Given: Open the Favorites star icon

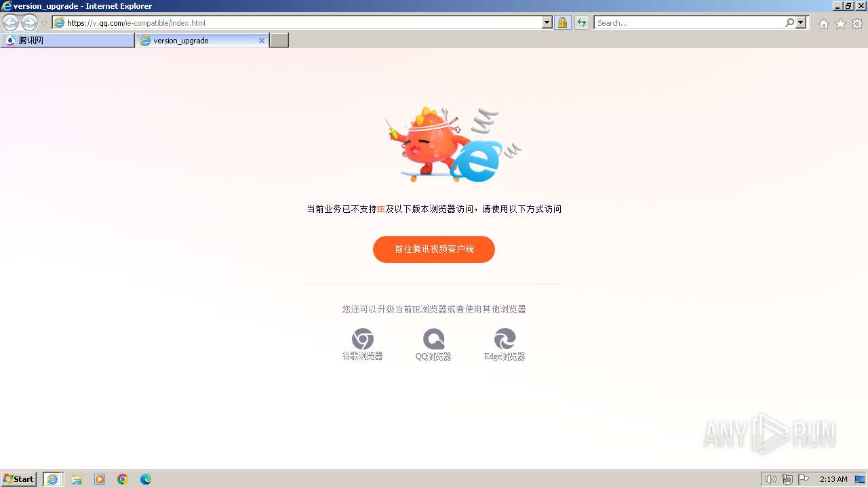Looking at the screenshot, I should [x=840, y=24].
